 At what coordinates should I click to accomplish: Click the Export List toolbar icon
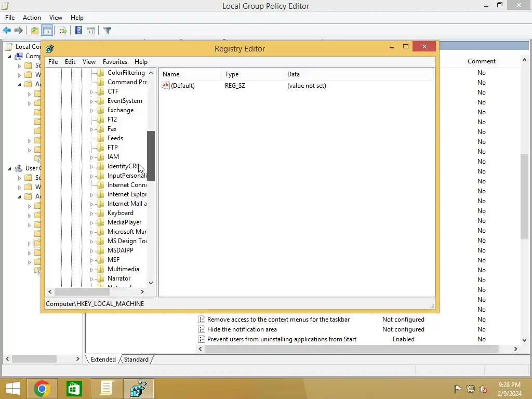63,31
